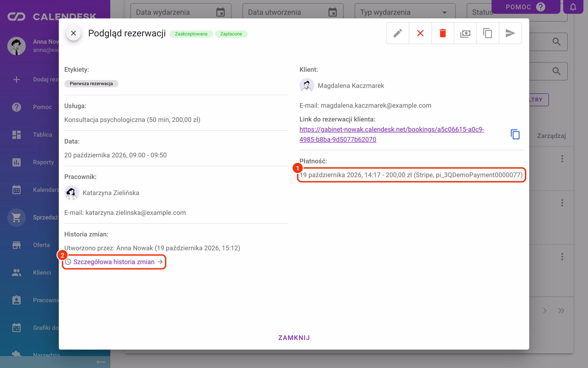Jump to last page with double chevron
588x368 pixels.
coord(561,310)
